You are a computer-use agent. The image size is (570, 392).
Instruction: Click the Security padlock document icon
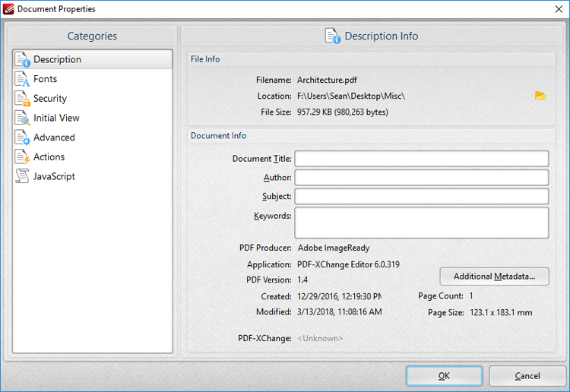tap(23, 99)
